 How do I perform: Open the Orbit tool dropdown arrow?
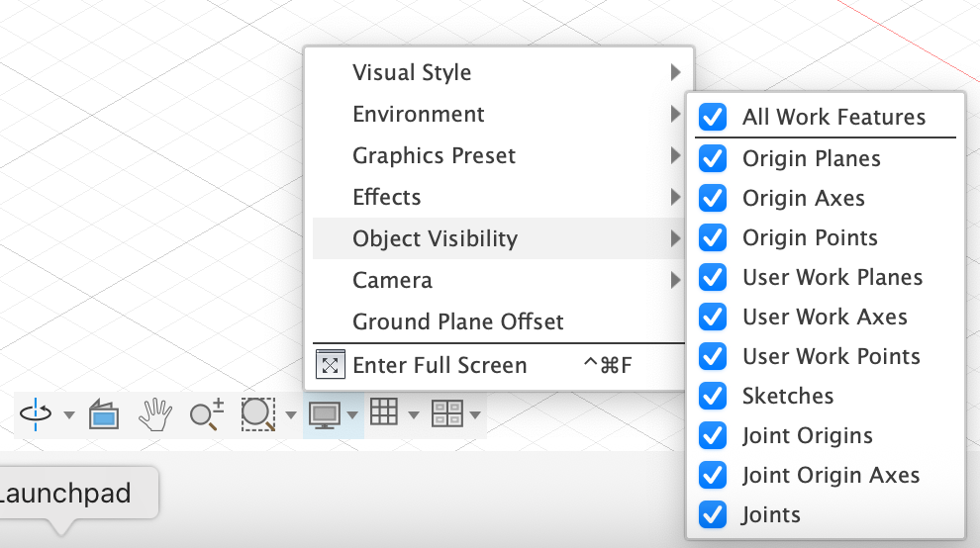tap(69, 415)
